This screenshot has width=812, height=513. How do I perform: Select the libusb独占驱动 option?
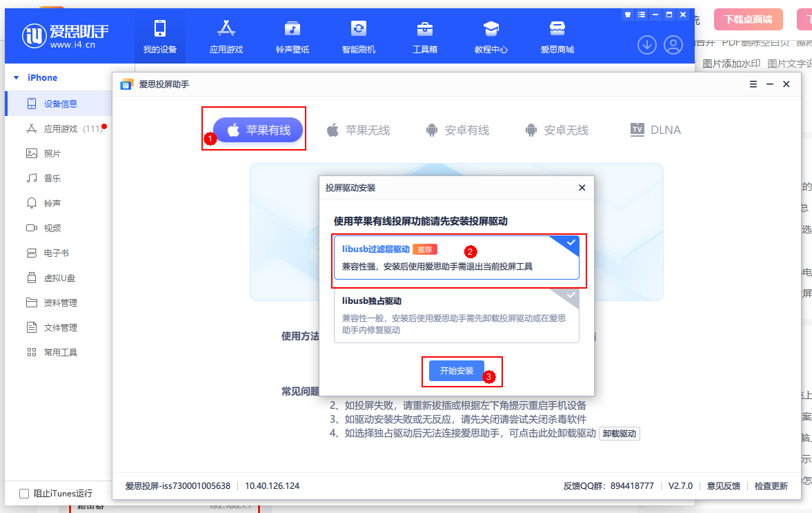click(x=456, y=316)
